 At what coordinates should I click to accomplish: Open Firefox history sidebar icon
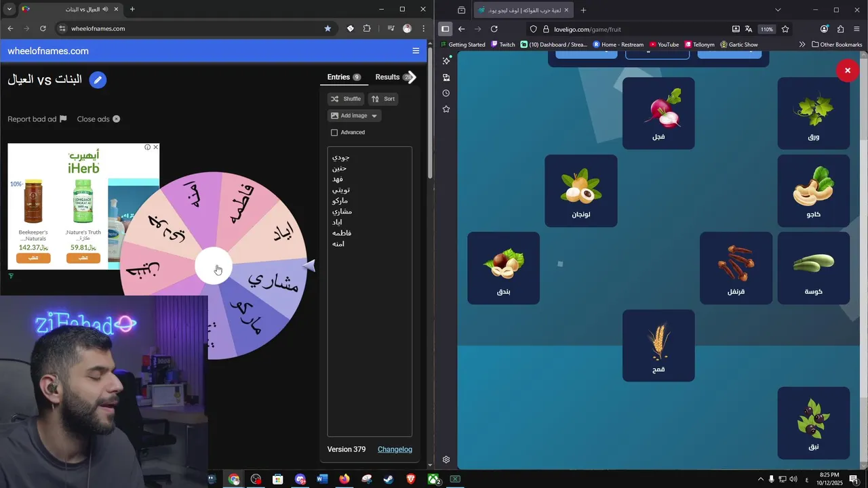click(x=446, y=94)
